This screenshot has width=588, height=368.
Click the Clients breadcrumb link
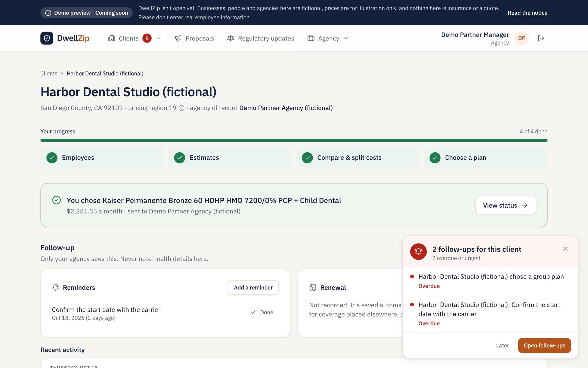49,74
